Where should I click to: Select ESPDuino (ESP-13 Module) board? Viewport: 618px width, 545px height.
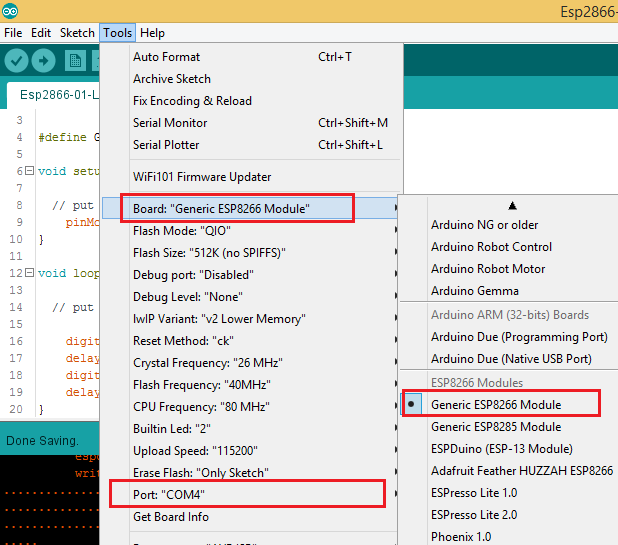click(509, 449)
